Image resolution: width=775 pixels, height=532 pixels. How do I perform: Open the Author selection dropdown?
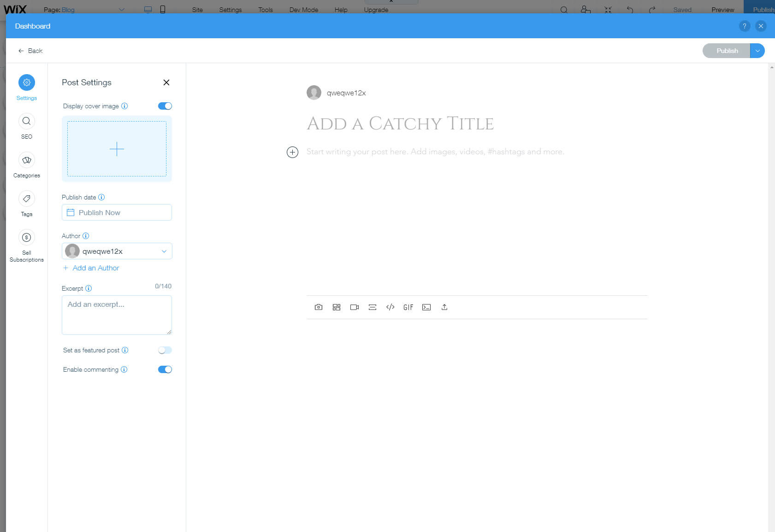164,251
